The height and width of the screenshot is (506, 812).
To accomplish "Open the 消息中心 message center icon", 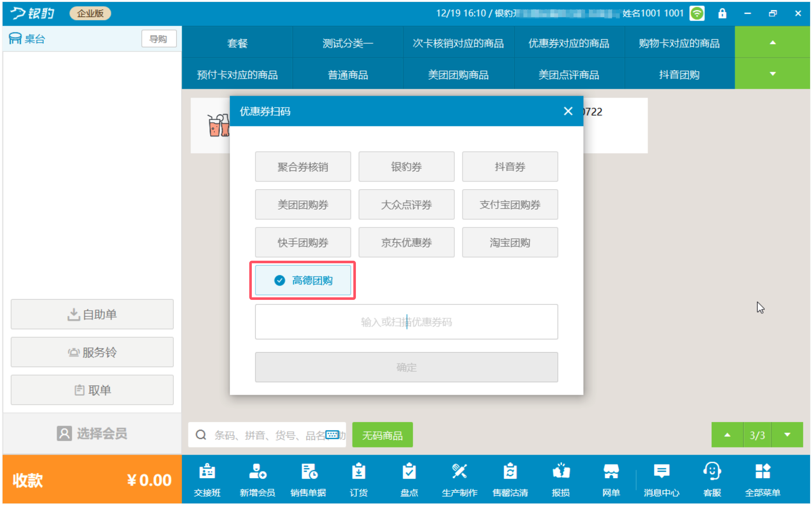I will pos(661,479).
